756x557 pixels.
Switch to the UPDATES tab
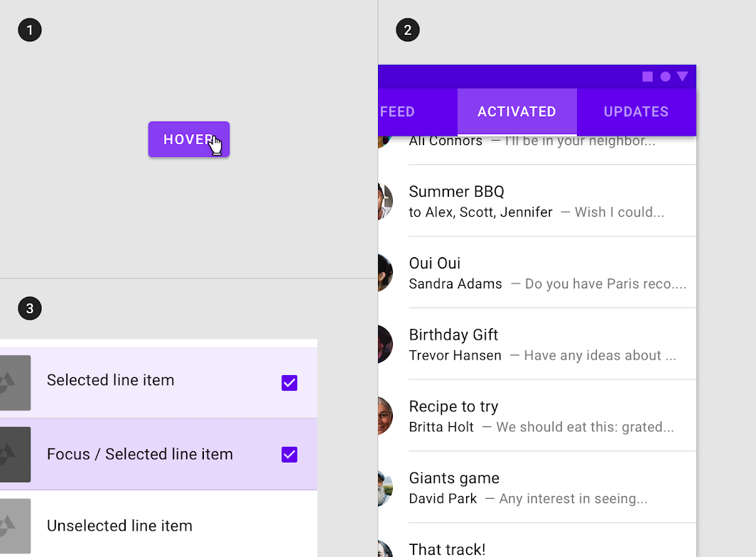tap(637, 112)
